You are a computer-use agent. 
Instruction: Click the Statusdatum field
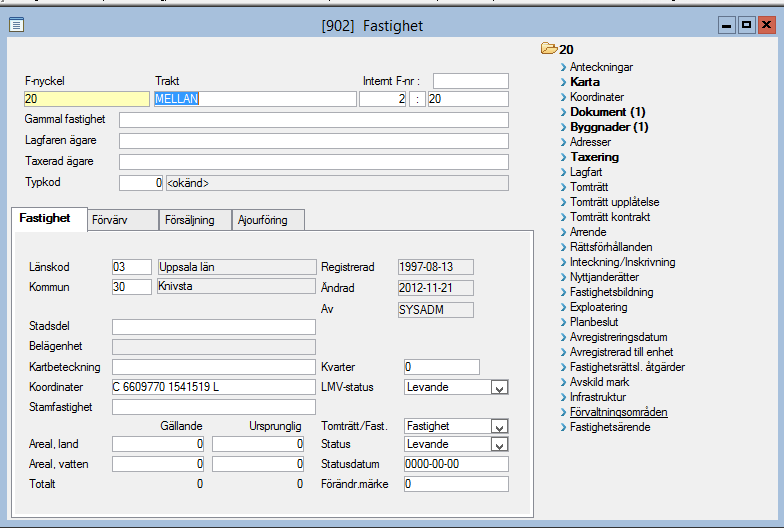point(456,464)
